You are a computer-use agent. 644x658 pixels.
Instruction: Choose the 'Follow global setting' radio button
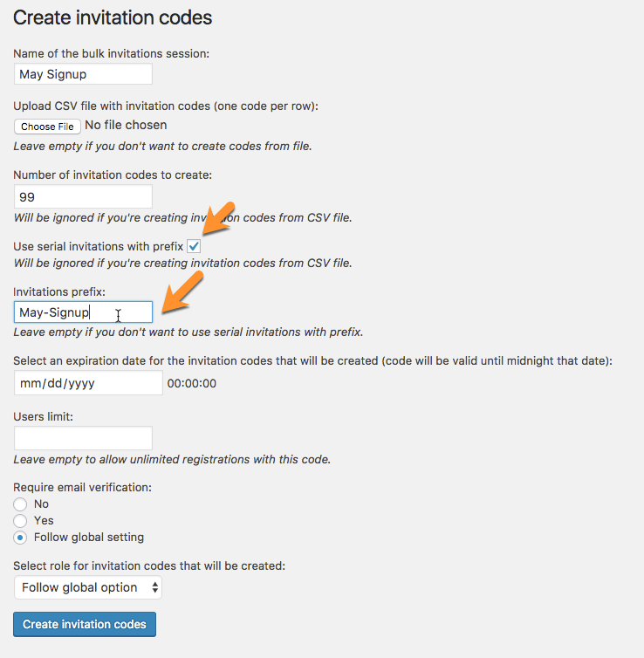(20, 538)
